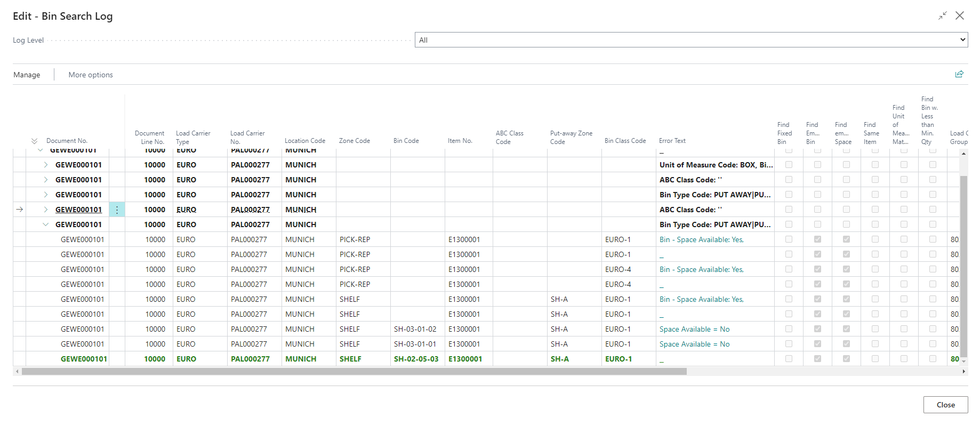
Task: Toggle Find Same Item checkbox in SH-02-05-03 row
Action: pyautogui.click(x=875, y=359)
